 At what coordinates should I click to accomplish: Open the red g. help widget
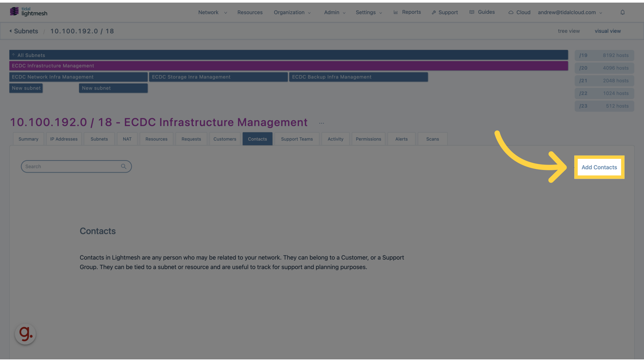click(x=25, y=334)
